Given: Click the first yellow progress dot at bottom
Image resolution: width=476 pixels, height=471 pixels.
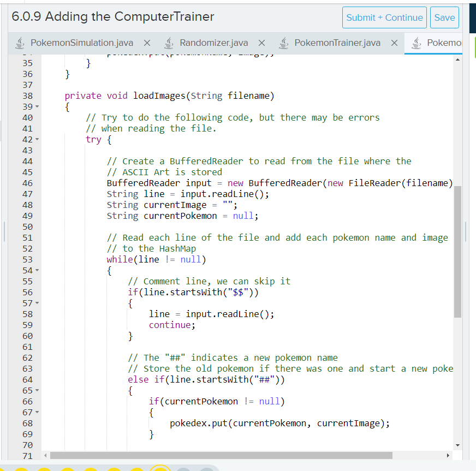Looking at the screenshot, I should click(22, 468).
